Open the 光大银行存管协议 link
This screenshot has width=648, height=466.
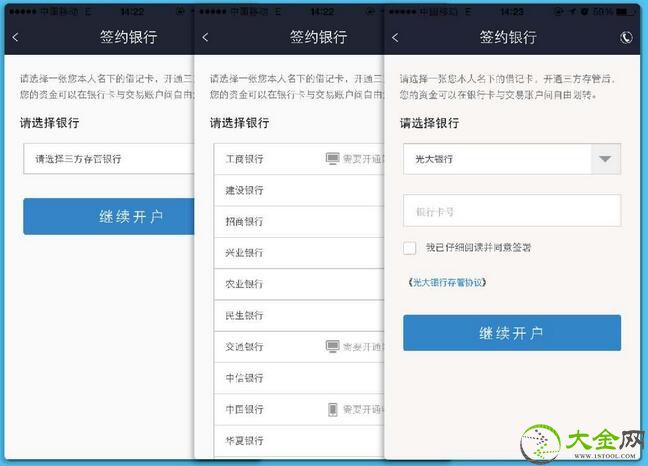pos(447,283)
